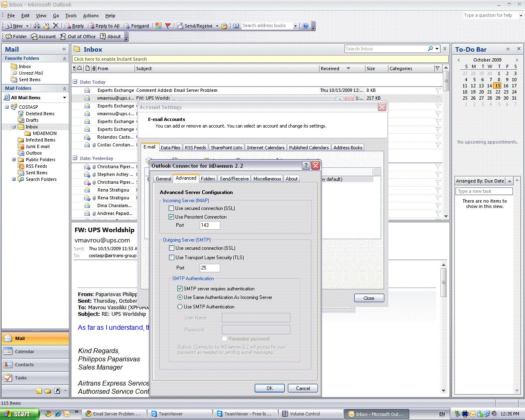Select the Use SMTP Authentication radio button

tap(180, 307)
